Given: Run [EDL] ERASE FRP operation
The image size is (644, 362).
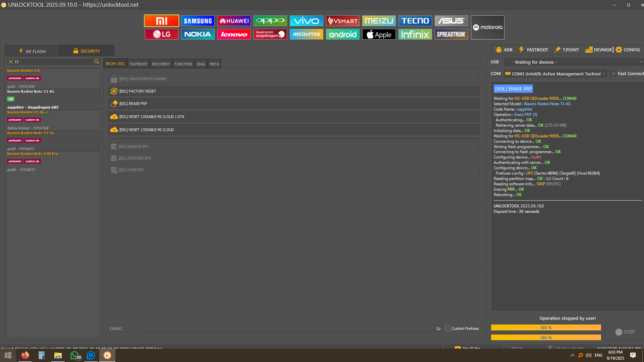Looking at the screenshot, I should [x=294, y=104].
